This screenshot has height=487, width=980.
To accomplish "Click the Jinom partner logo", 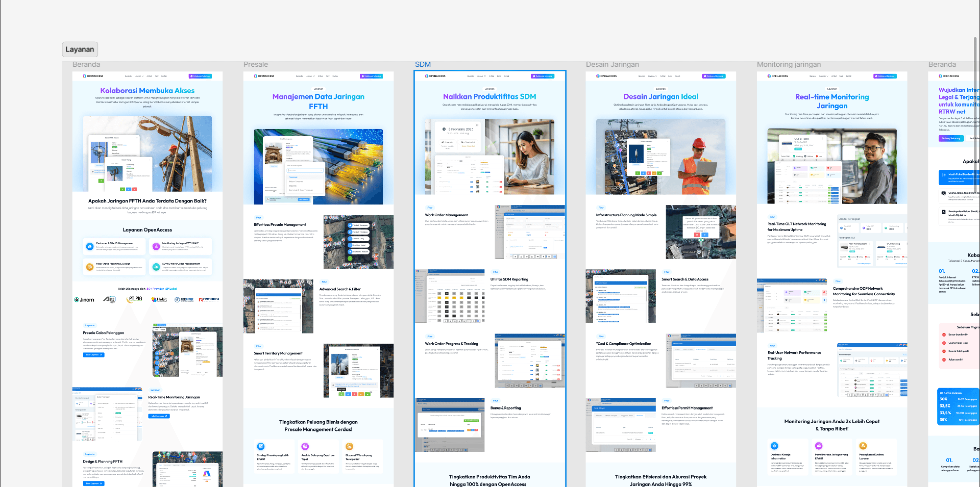I will 84,300.
